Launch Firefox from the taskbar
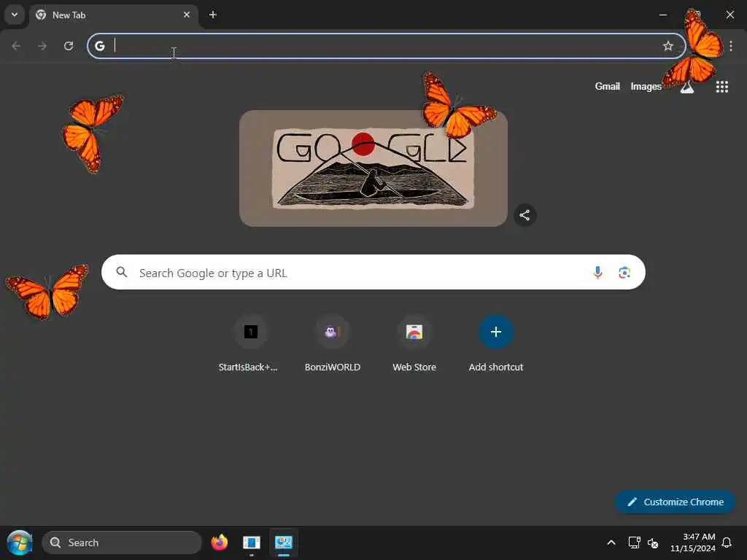 pyautogui.click(x=219, y=542)
